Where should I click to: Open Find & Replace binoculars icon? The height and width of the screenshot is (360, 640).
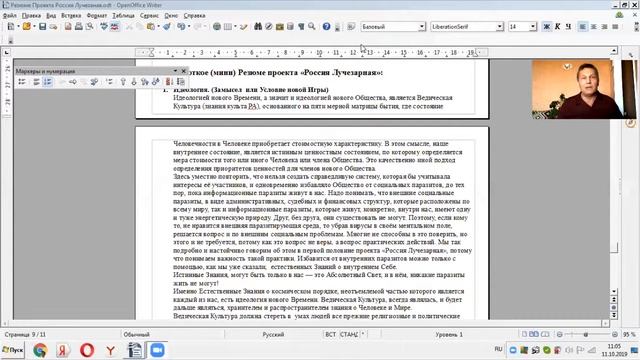pyautogui.click(x=258, y=27)
